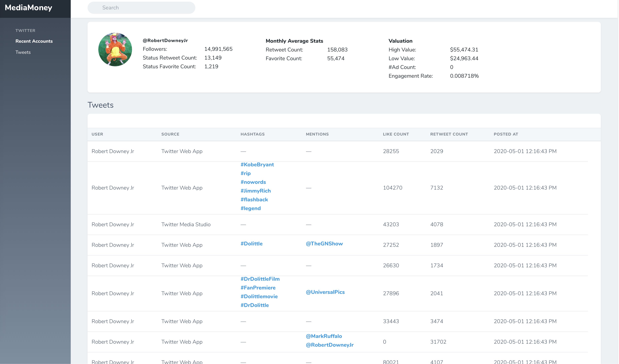Image resolution: width=619 pixels, height=364 pixels.
Task: Open the @UniversalPics mention link
Action: (325, 292)
